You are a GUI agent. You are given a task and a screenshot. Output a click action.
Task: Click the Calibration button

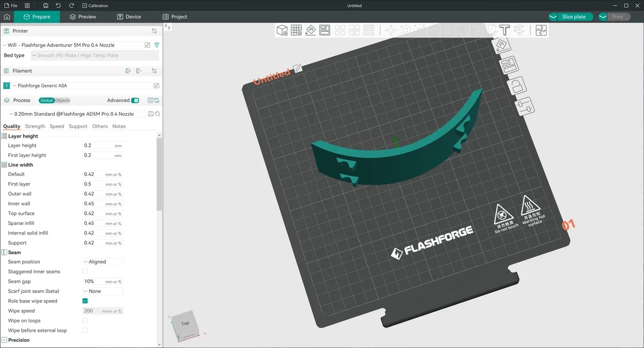(x=95, y=6)
